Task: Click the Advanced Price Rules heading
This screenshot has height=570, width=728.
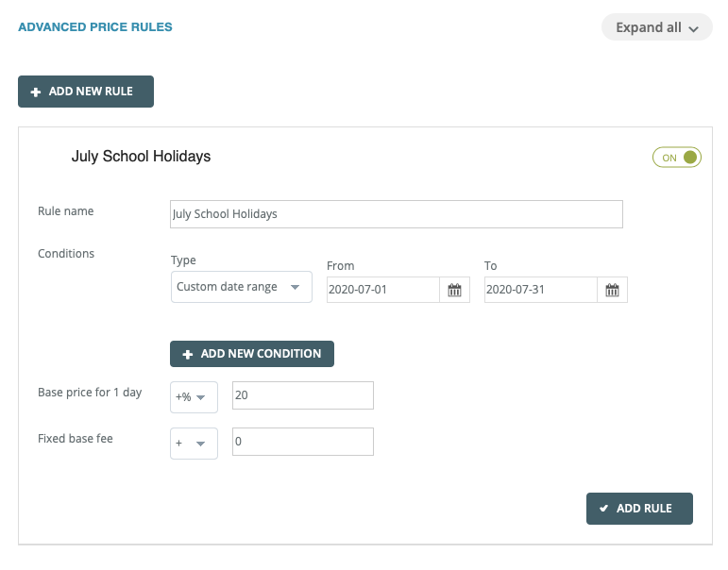Action: tap(95, 27)
